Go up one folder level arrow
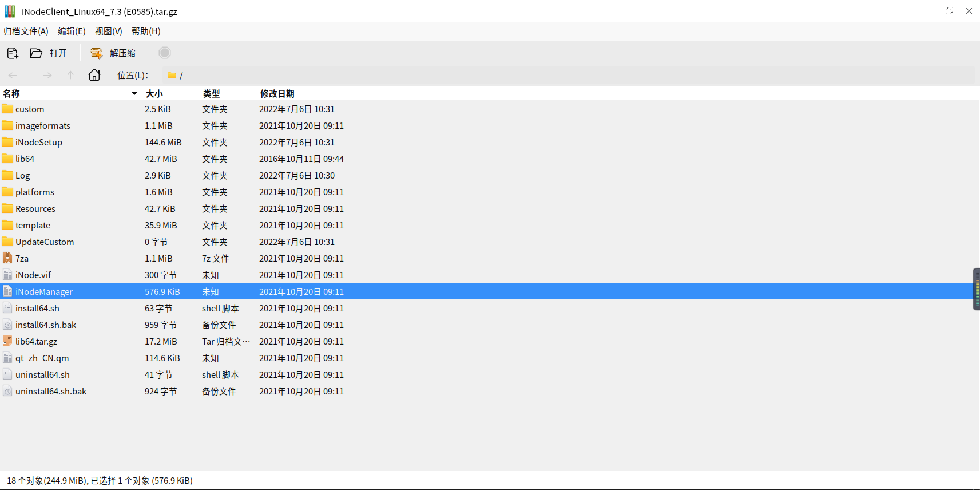This screenshot has height=490, width=980. 70,75
